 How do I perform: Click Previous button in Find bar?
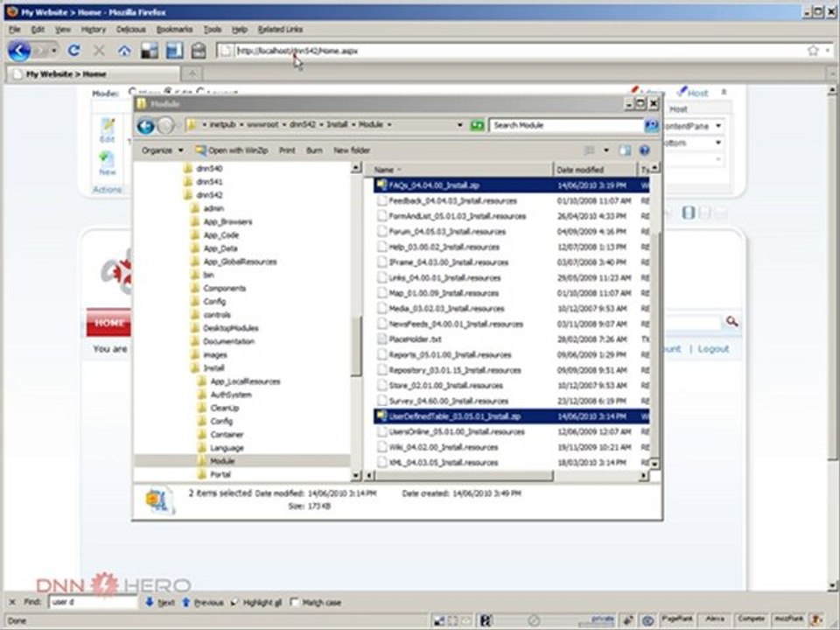click(203, 603)
